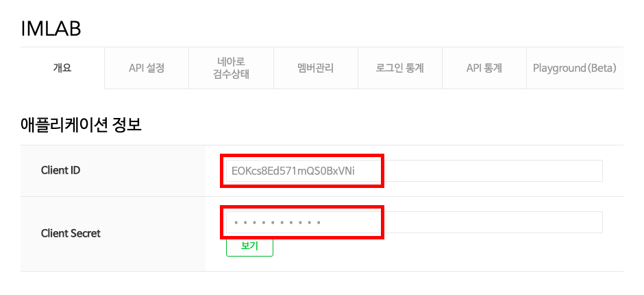
Task: Open the 개요 tab
Action: [x=62, y=68]
